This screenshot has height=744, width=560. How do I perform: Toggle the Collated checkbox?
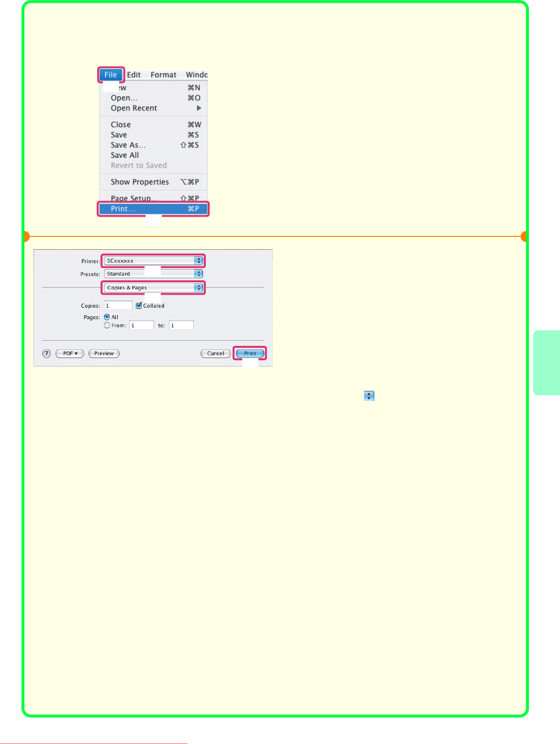[x=139, y=306]
